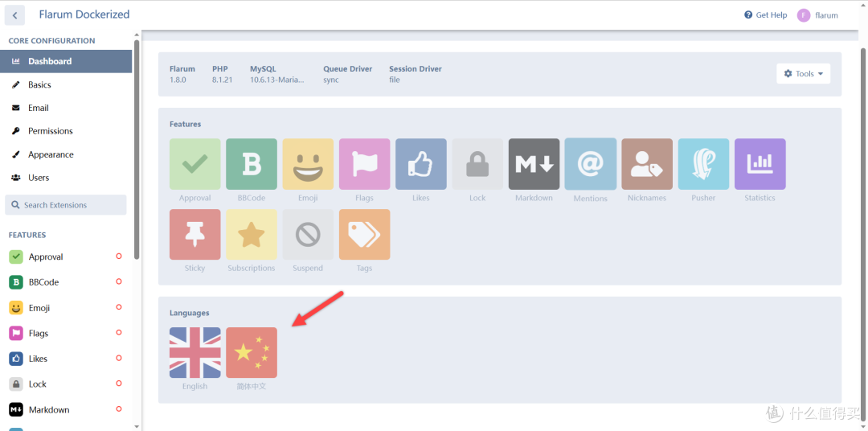Open the Pusher extension tile
The height and width of the screenshot is (431, 868).
click(703, 164)
